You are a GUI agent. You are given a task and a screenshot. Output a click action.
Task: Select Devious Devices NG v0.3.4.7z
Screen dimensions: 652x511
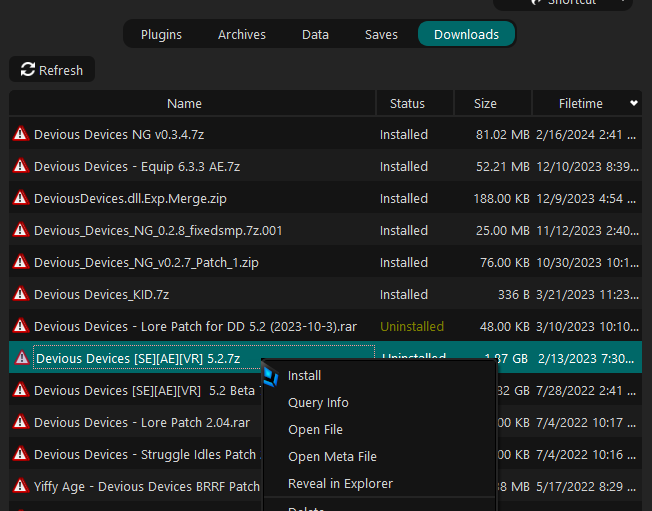pyautogui.click(x=119, y=134)
